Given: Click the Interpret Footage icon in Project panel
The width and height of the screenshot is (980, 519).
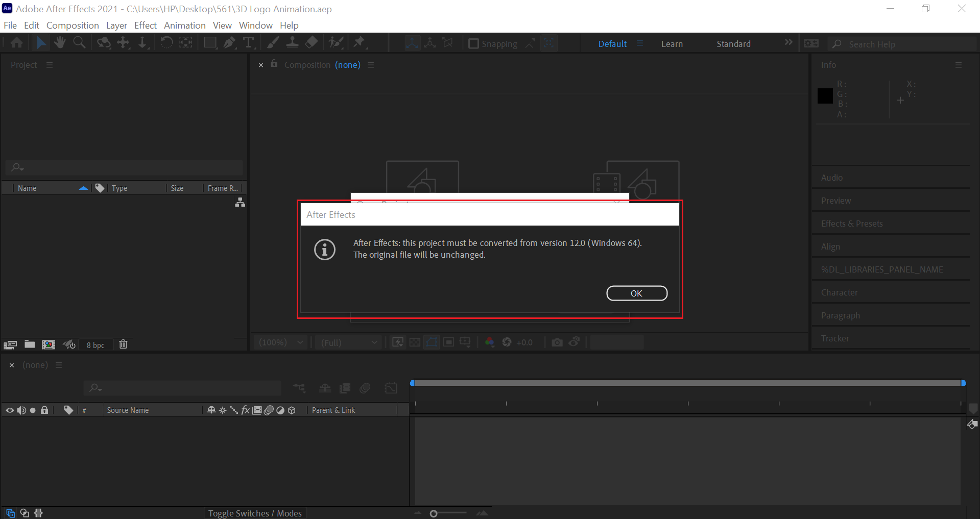Looking at the screenshot, I should pyautogui.click(x=10, y=344).
